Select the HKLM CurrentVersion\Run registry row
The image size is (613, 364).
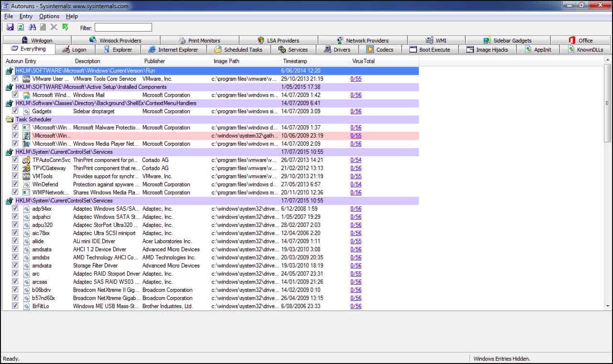click(211, 71)
